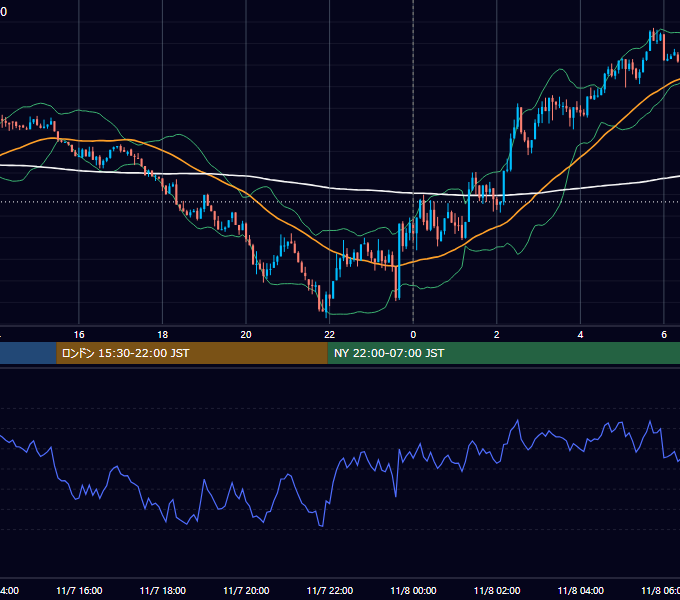Click the NY 22:00-07:00 JST session bar

pyautogui.click(x=503, y=353)
